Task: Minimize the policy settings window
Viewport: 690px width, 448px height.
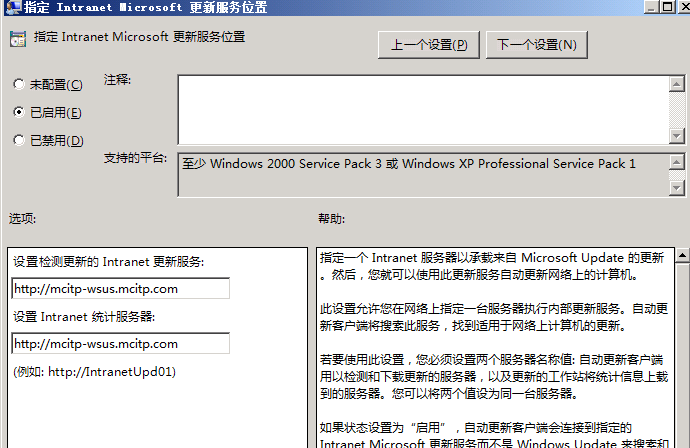Action: pyautogui.click(x=652, y=6)
